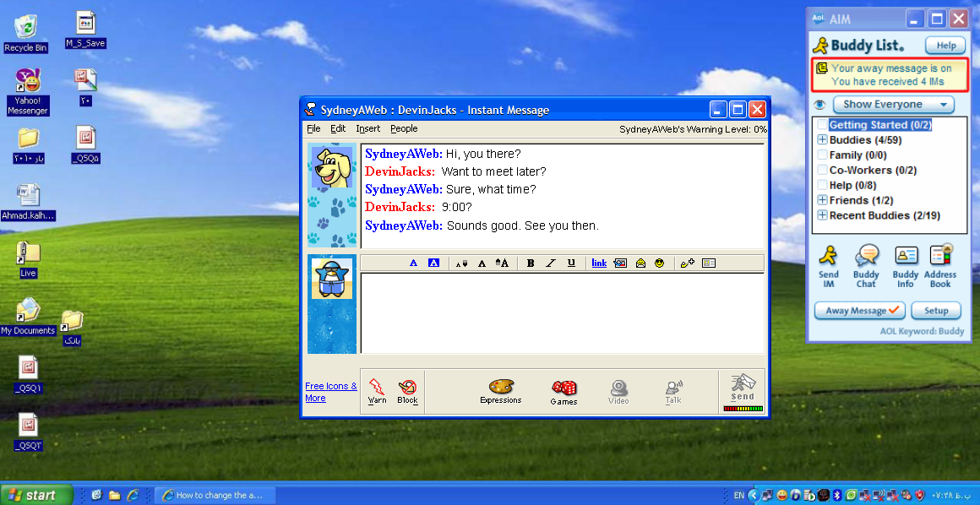Image resolution: width=980 pixels, height=505 pixels.
Task: Toggle the eye visibility icon in Buddy List
Action: click(x=820, y=105)
